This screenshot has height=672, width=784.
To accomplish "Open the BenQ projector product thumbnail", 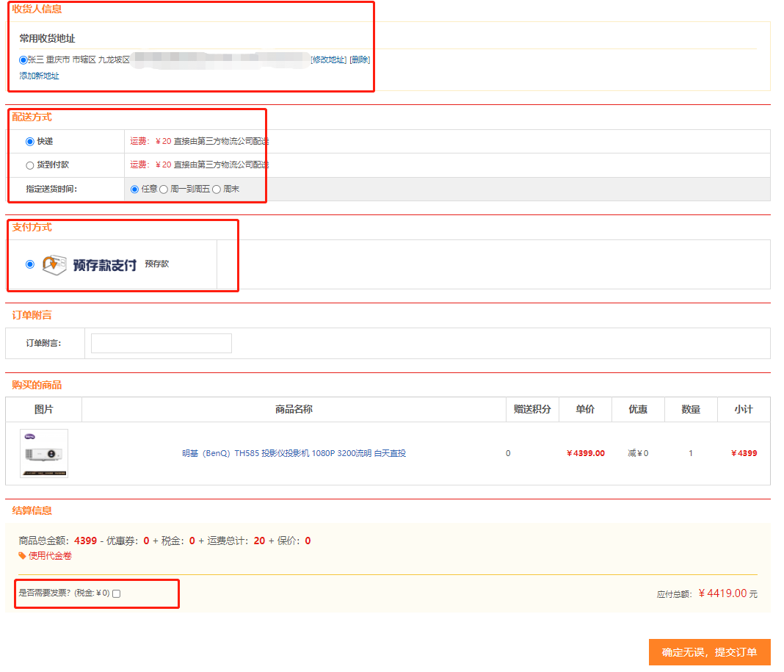I will 44,453.
